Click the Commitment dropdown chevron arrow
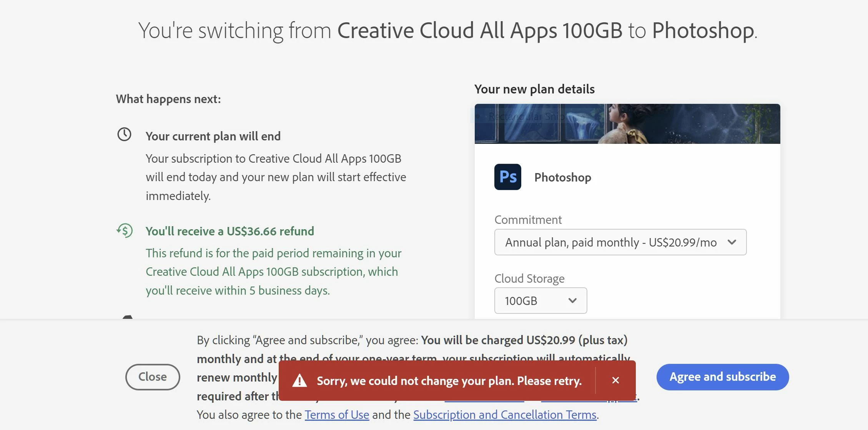This screenshot has width=868, height=430. 732,242
